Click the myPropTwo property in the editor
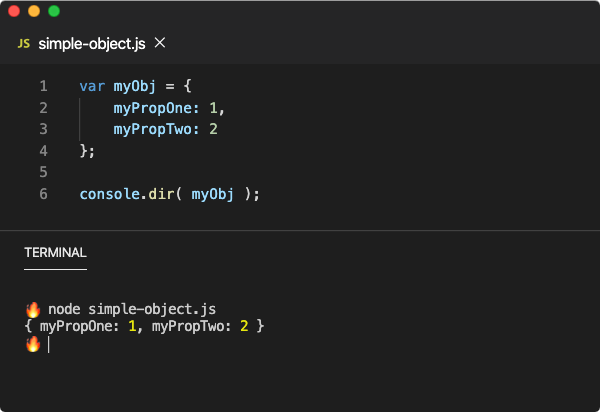The image size is (600, 412). tap(152, 130)
